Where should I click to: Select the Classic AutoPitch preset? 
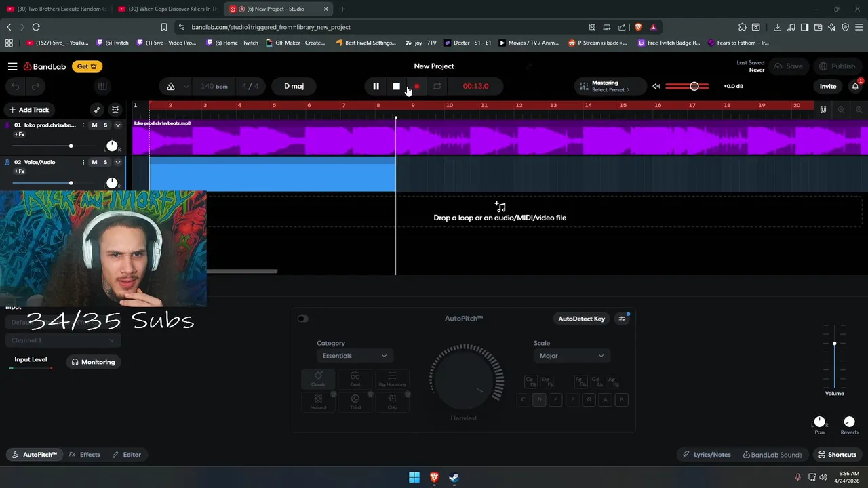coord(318,379)
